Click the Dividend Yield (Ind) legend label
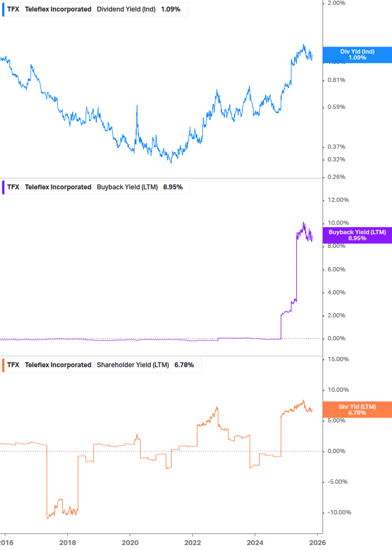 coord(126,9)
